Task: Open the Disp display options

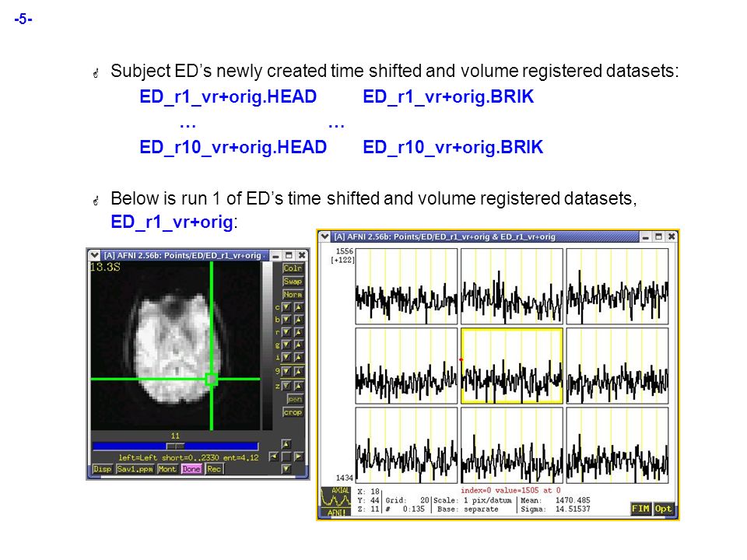Action: (x=103, y=469)
